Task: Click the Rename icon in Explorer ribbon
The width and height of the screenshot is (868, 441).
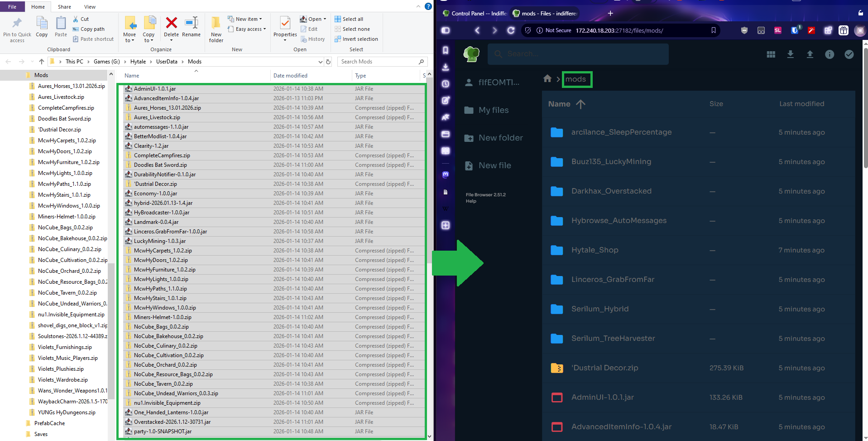Action: point(191,27)
